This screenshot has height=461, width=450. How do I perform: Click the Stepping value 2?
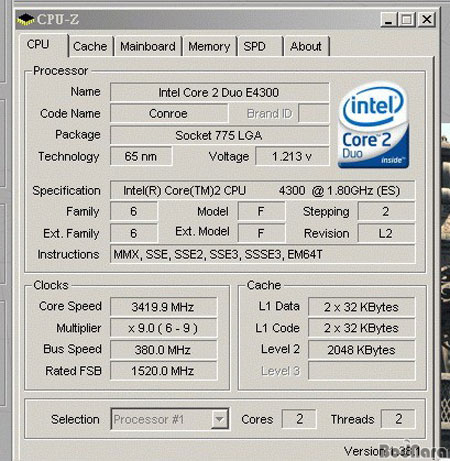[x=386, y=211]
